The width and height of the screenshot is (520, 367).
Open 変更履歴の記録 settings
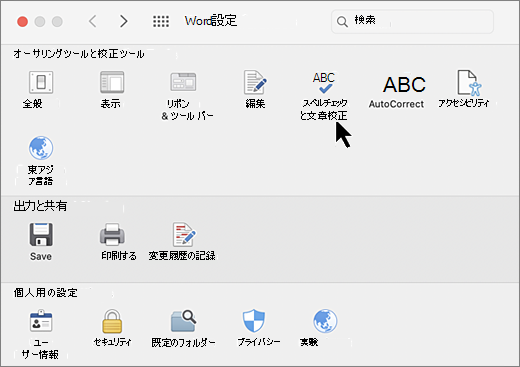[184, 235]
